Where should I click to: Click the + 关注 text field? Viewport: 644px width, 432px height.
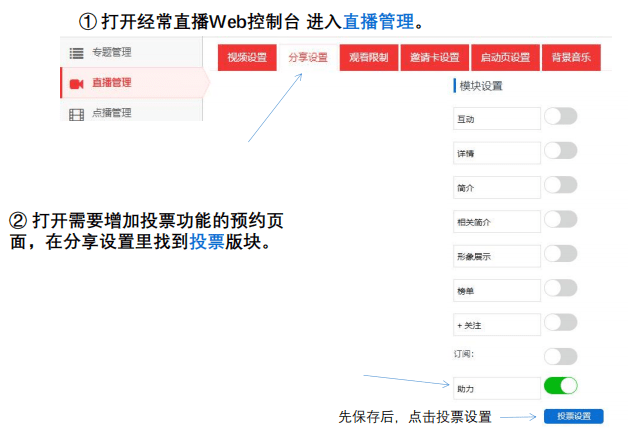496,324
